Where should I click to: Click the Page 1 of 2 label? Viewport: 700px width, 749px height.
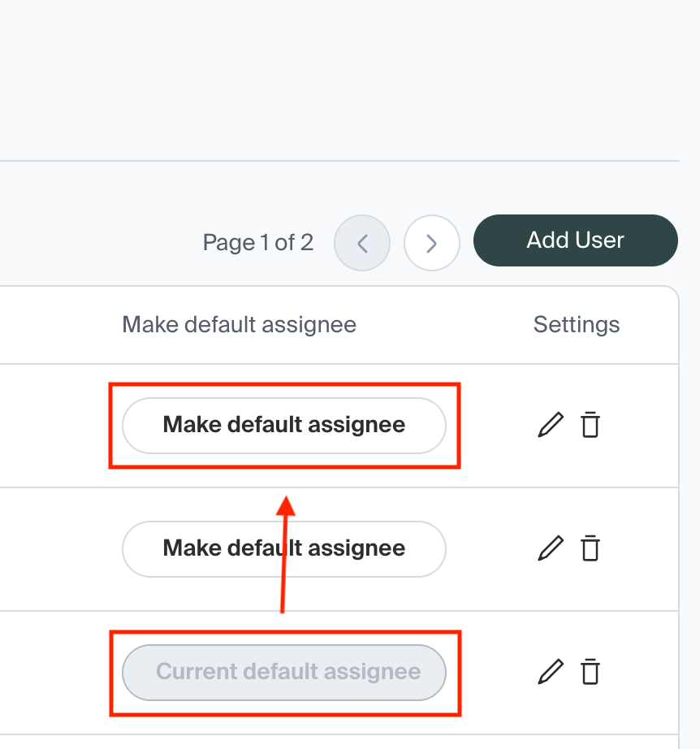257,242
